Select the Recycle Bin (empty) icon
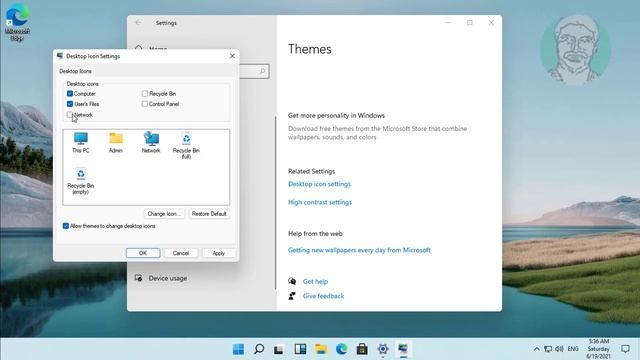 [81, 180]
